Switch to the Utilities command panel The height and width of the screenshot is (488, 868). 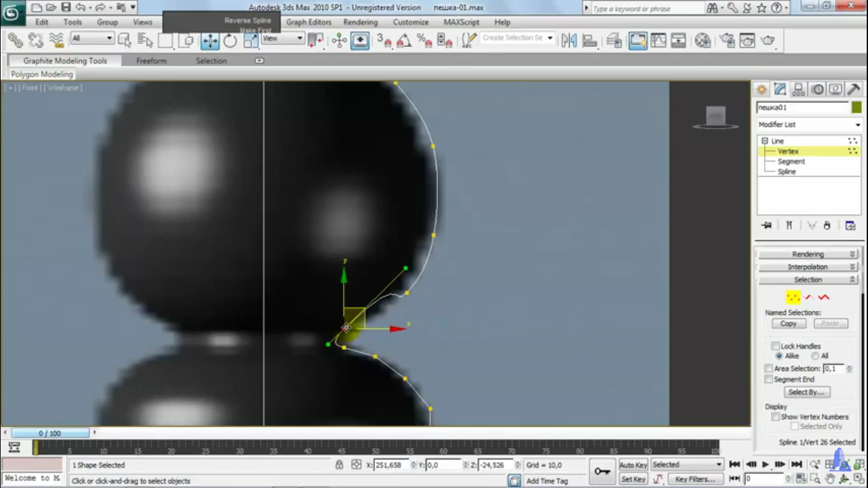tap(854, 90)
